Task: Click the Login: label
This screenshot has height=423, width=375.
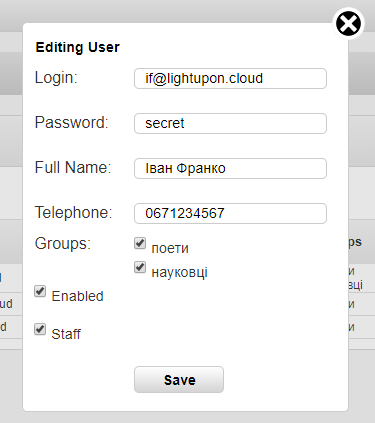Action: coord(56,78)
